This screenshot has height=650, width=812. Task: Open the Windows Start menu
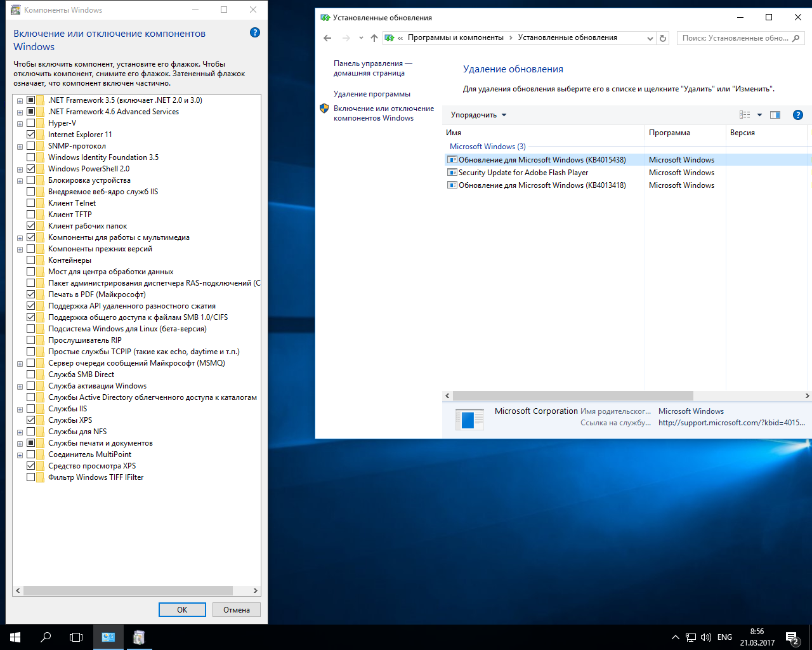point(15,637)
